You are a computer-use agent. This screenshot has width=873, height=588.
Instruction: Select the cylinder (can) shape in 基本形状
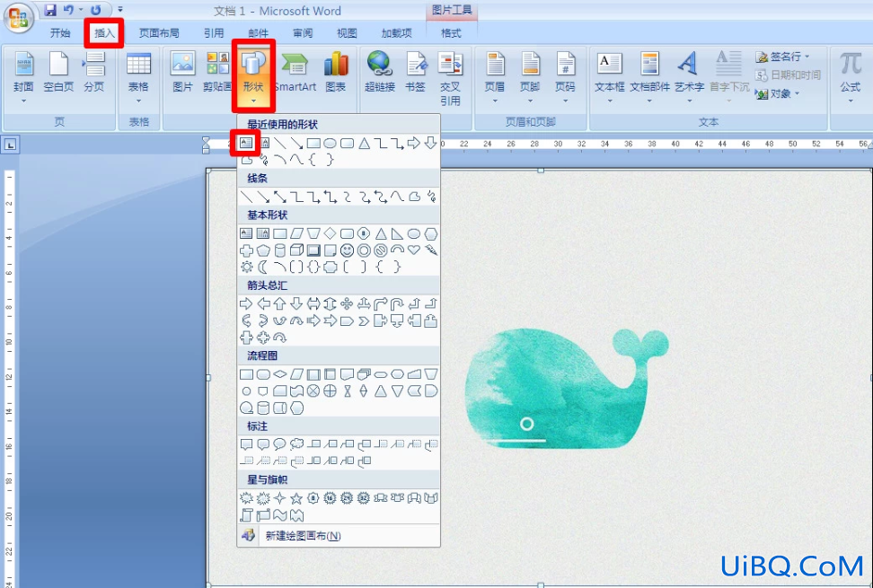click(279, 250)
